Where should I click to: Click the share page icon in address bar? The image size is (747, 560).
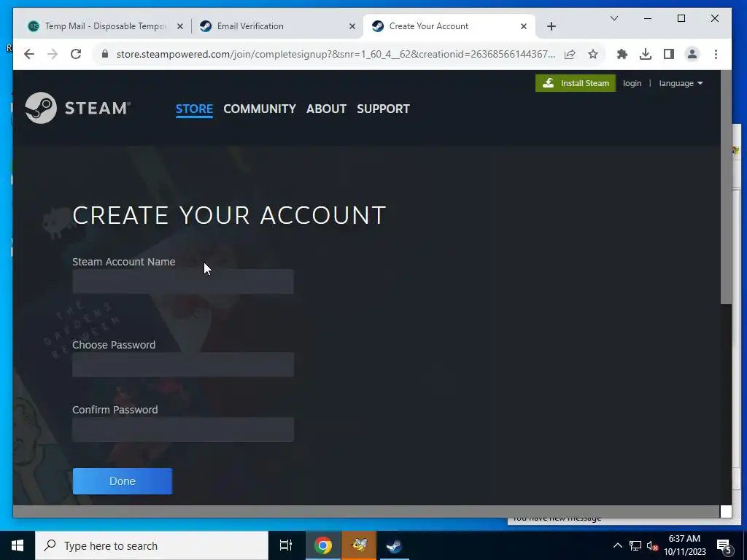tap(570, 54)
